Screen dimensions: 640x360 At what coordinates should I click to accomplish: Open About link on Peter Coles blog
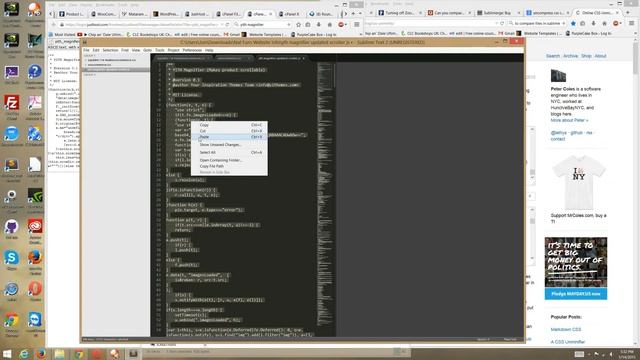point(600,56)
